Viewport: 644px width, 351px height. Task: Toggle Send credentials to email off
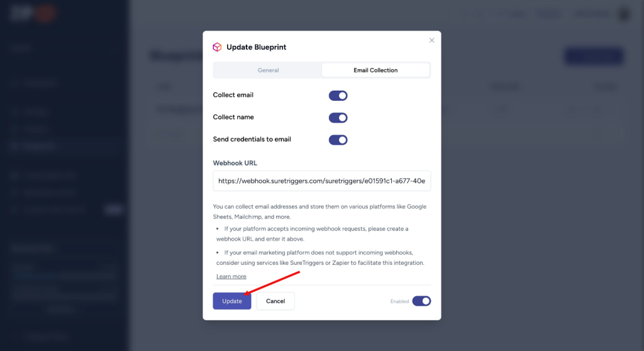pos(338,140)
